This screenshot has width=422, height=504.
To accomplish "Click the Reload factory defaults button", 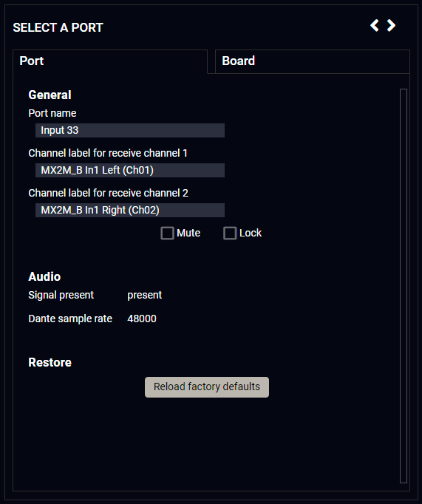I will pyautogui.click(x=207, y=387).
